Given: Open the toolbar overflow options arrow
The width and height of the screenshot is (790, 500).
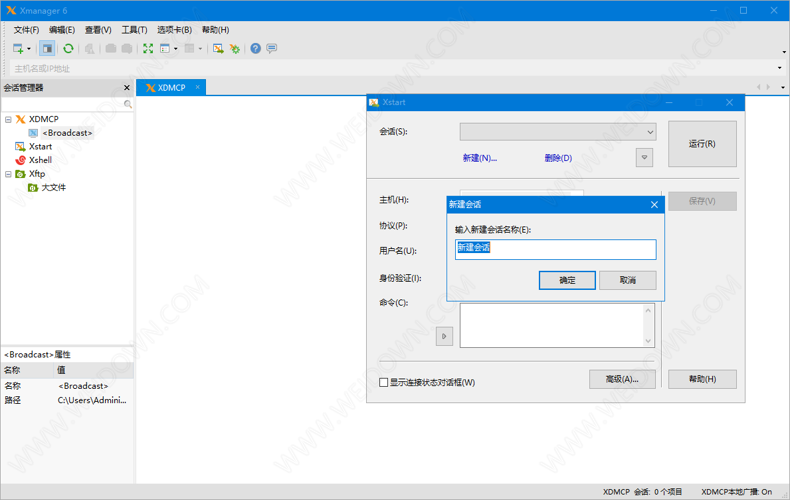Looking at the screenshot, I should 784,52.
